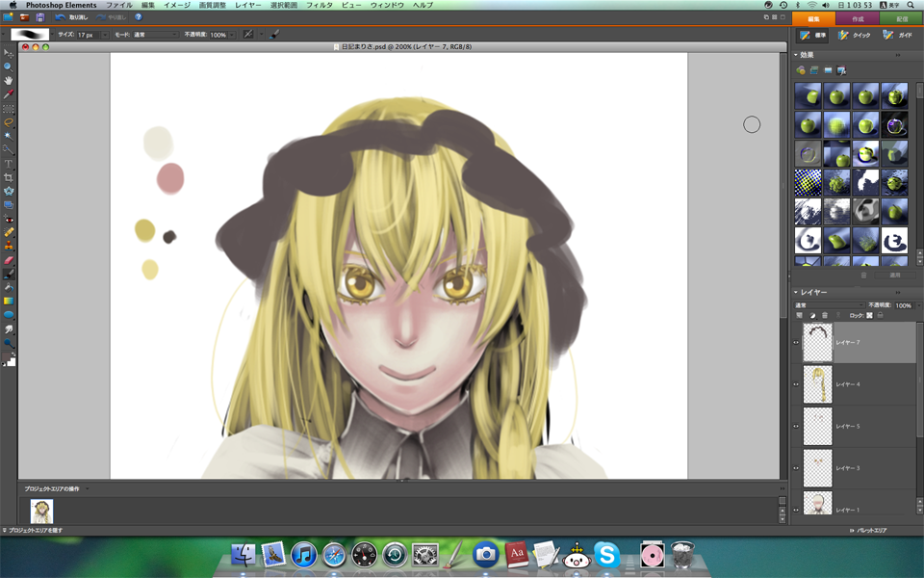
Task: Select the Horizontal Type tool
Action: point(9,164)
